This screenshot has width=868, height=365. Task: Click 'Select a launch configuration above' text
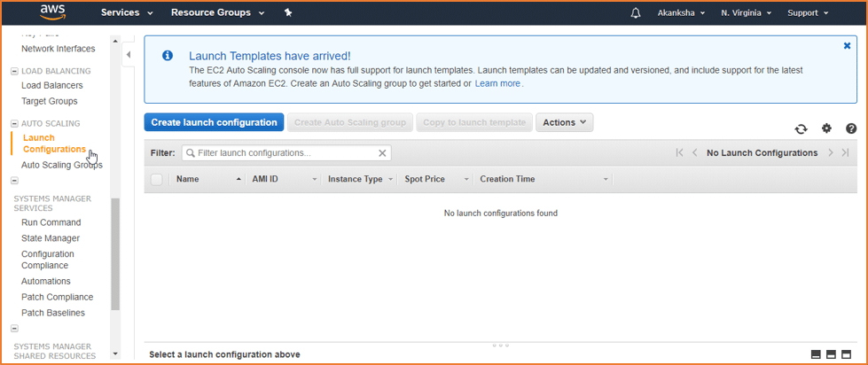click(x=224, y=354)
